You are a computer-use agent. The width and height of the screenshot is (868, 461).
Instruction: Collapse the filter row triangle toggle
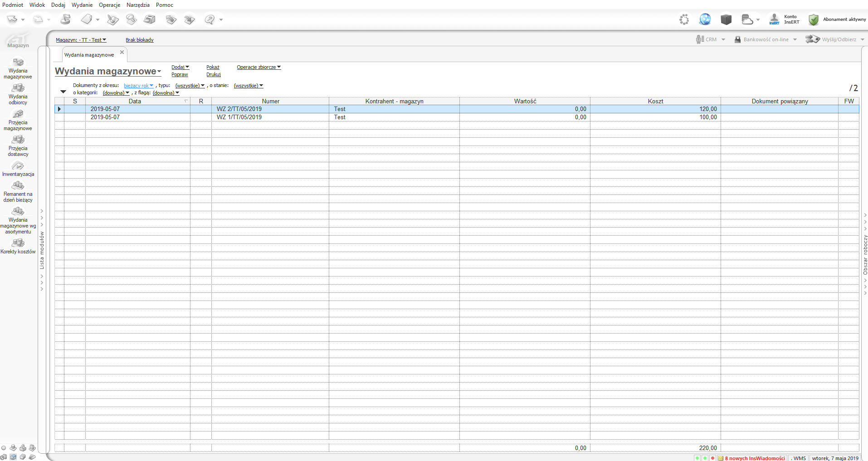(x=63, y=92)
